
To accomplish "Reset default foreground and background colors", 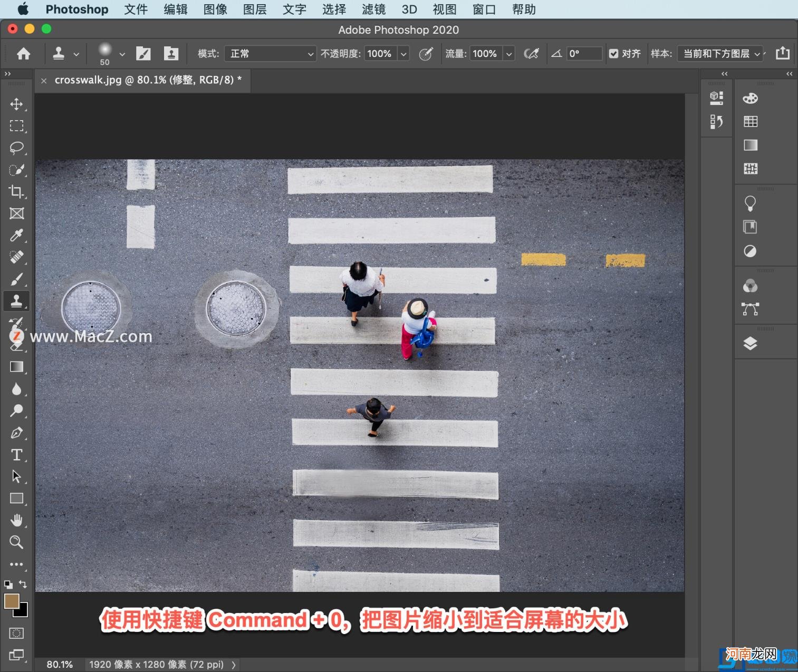I will (x=8, y=584).
